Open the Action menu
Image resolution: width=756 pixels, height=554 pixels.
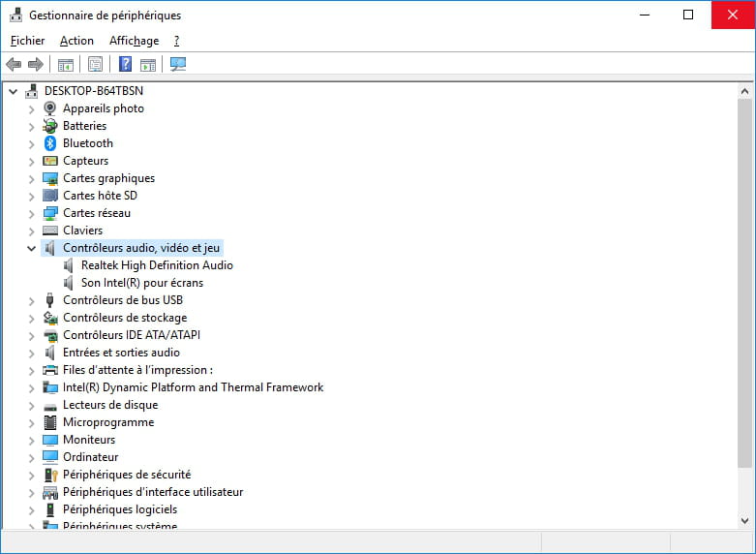pyautogui.click(x=76, y=41)
